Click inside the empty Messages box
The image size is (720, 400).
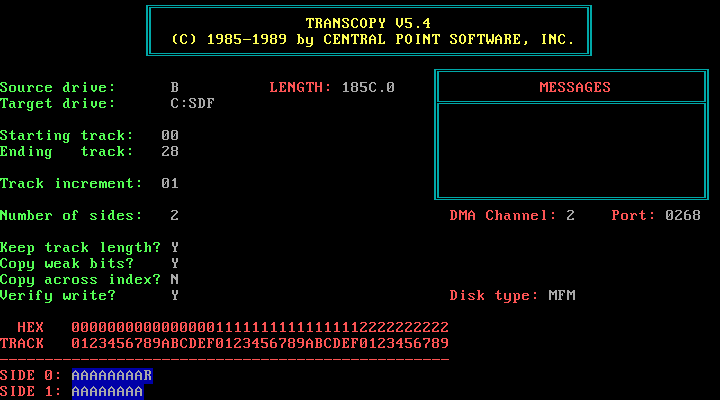click(x=574, y=150)
